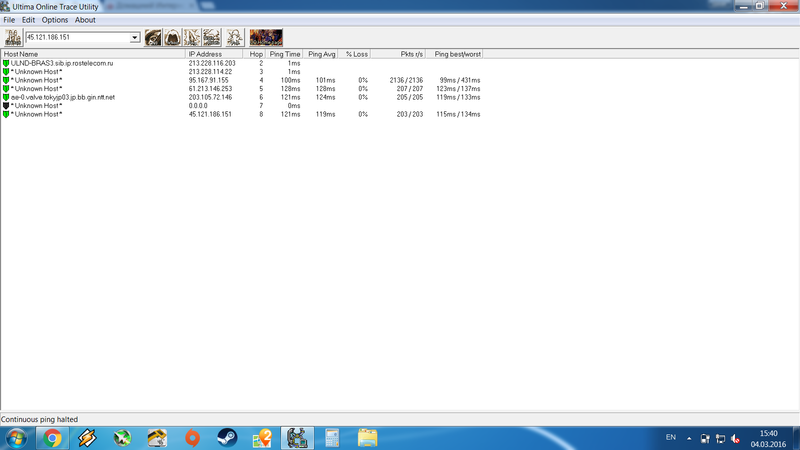Click the Ping Avg column header
This screenshot has width=800, height=450.
pyautogui.click(x=320, y=54)
